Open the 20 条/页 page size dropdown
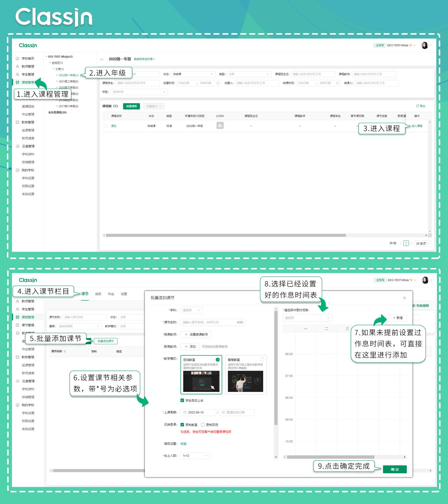This screenshot has height=504, width=448. pos(423,243)
